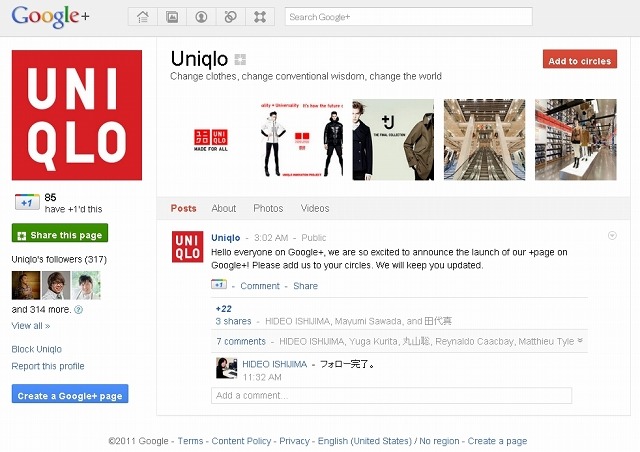This screenshot has width=640, height=452.
Task: Open the 7 comments link
Action: click(241, 341)
